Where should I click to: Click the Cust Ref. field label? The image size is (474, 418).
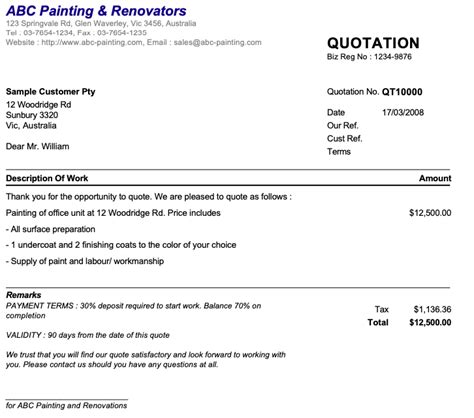click(344, 139)
